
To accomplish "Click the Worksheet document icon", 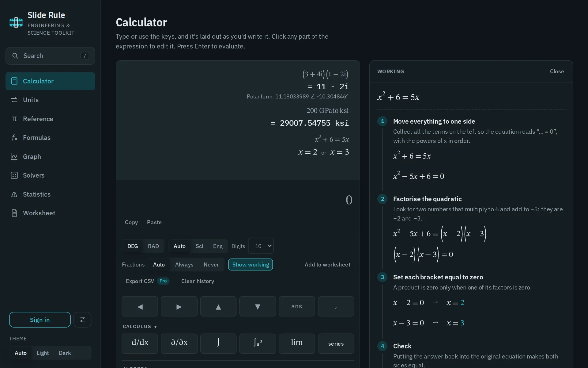I will 14,213.
